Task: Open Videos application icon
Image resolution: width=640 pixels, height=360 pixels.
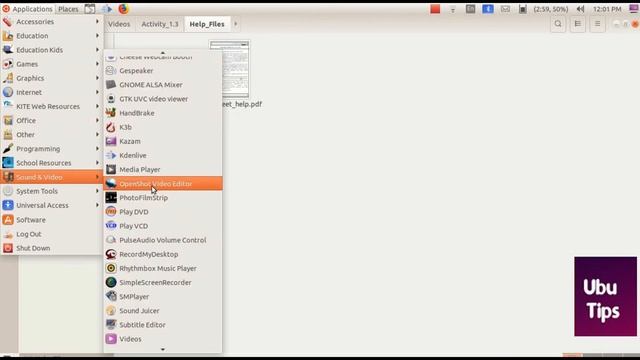Action: pos(111,339)
